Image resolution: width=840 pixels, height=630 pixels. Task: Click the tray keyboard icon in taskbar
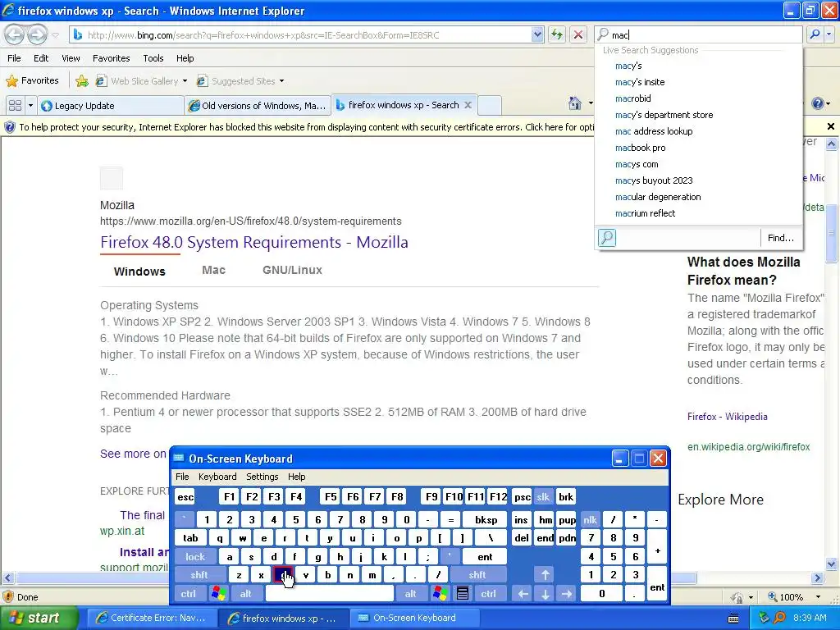coord(734,619)
